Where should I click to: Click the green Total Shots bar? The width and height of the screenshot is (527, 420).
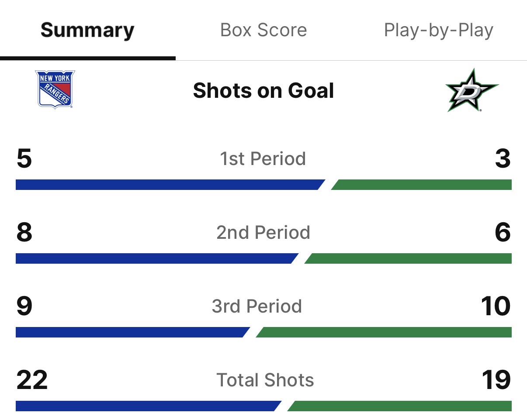(400, 406)
